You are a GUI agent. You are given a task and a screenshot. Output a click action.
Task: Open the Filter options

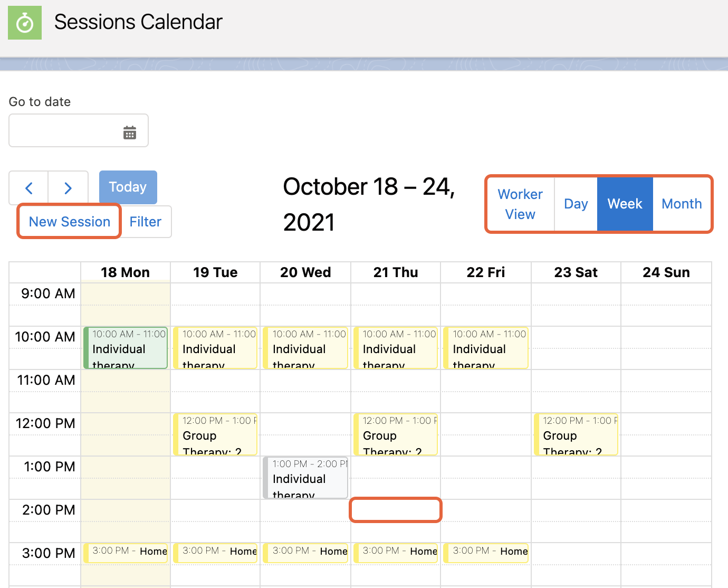(x=146, y=222)
